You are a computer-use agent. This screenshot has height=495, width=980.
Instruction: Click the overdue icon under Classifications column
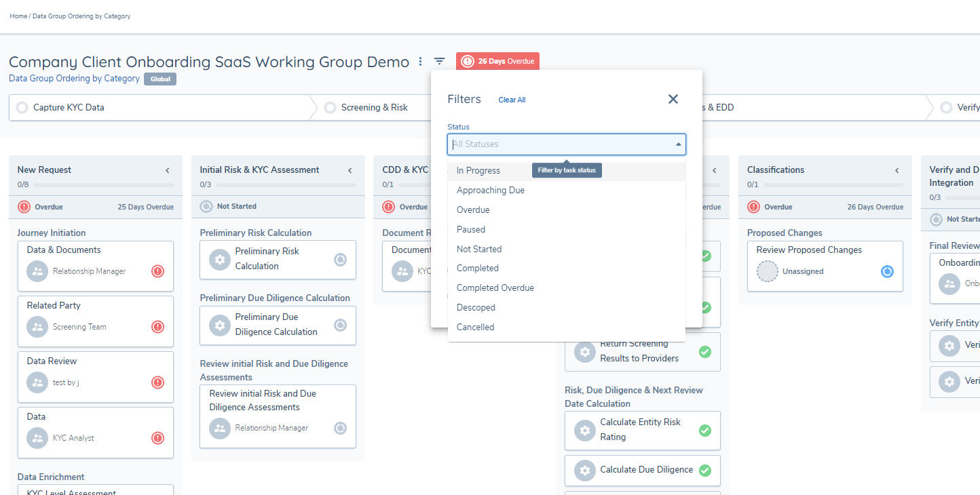click(x=753, y=207)
